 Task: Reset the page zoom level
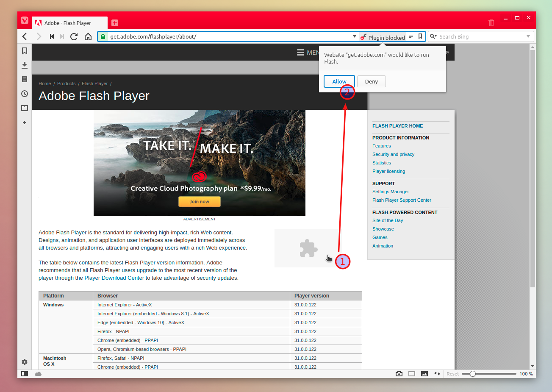click(452, 374)
